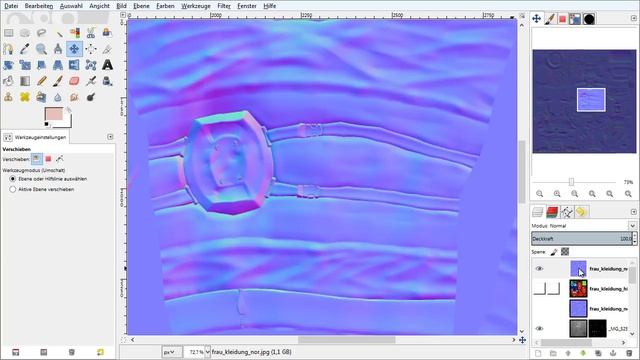The width and height of the screenshot is (640, 360).
Task: Click the navigation zoom slider handle
Action: point(571,182)
